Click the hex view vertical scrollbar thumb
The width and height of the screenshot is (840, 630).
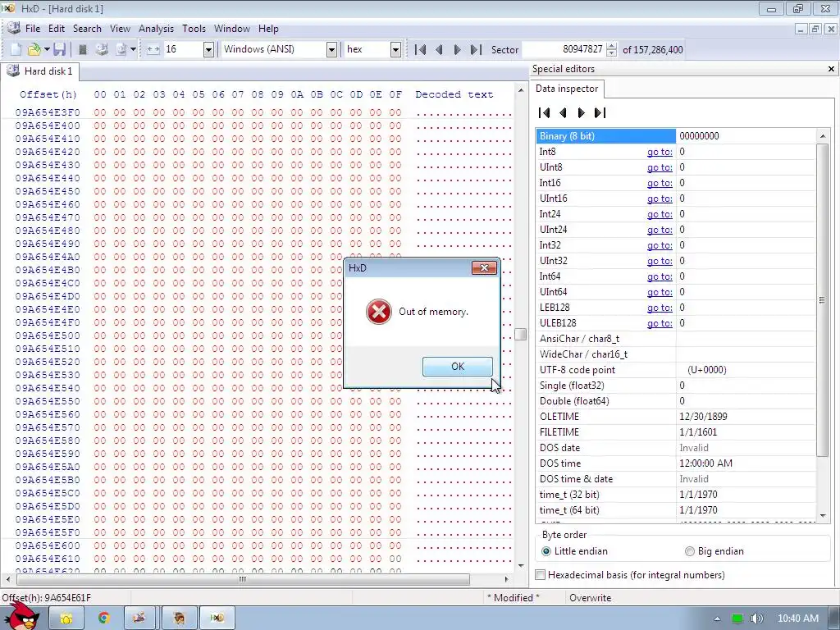520,335
